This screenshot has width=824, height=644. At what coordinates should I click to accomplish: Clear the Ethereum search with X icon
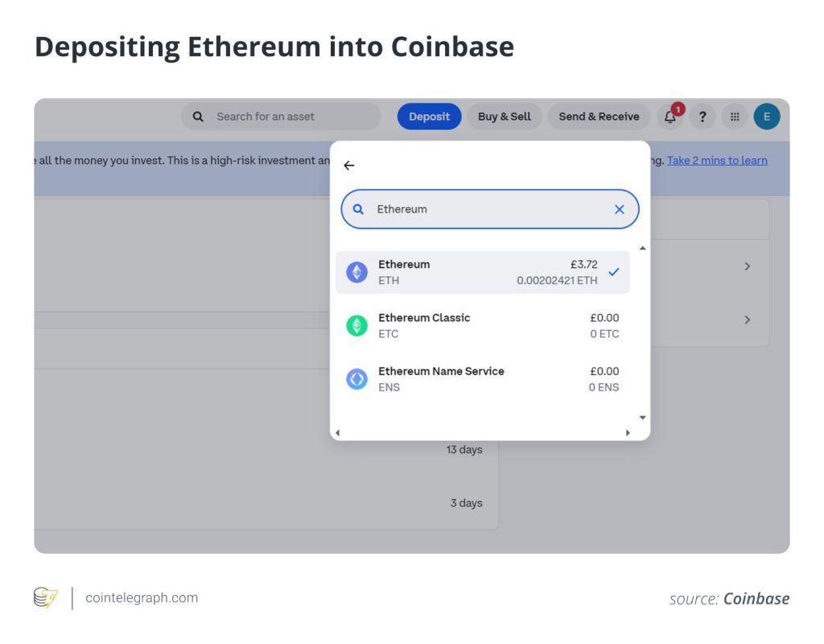(x=619, y=209)
